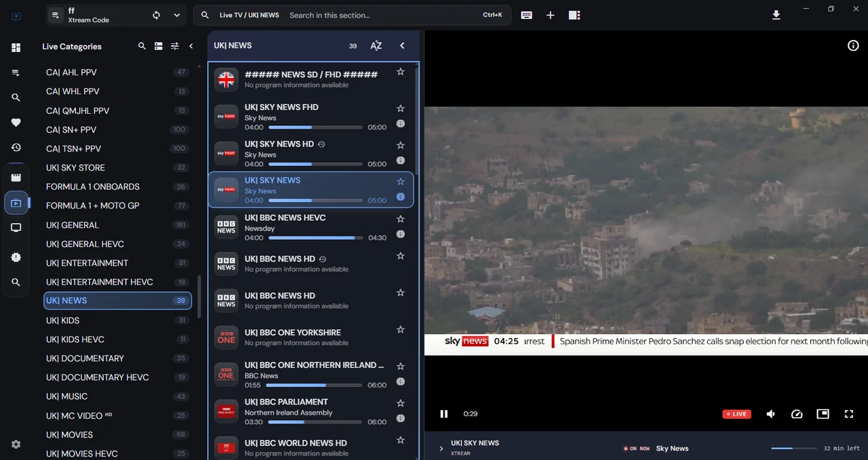Image resolution: width=868 pixels, height=460 pixels.
Task: Click the Sky News programme progress bar
Action: click(793, 448)
